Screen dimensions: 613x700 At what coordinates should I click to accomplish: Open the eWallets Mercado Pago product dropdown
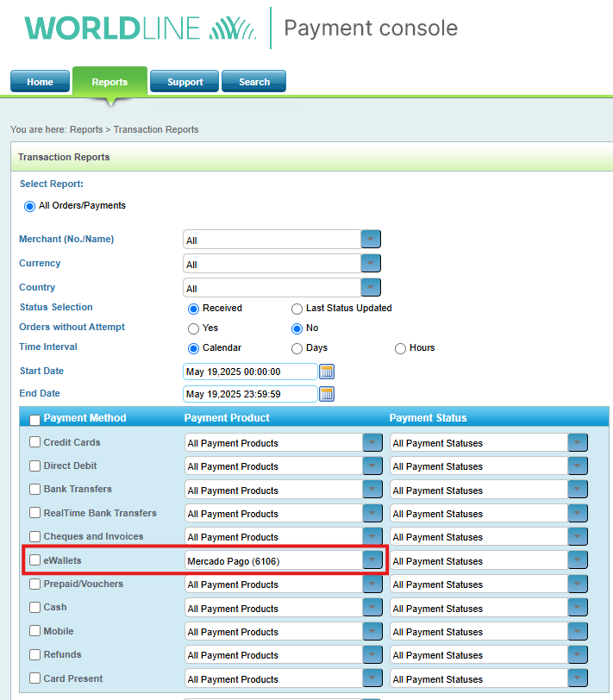click(372, 561)
